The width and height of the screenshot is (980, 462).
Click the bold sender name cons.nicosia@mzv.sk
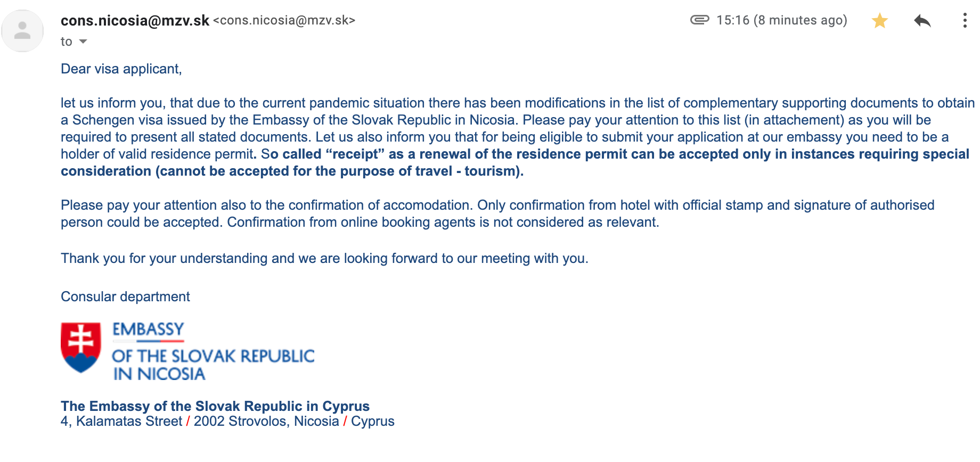(135, 21)
